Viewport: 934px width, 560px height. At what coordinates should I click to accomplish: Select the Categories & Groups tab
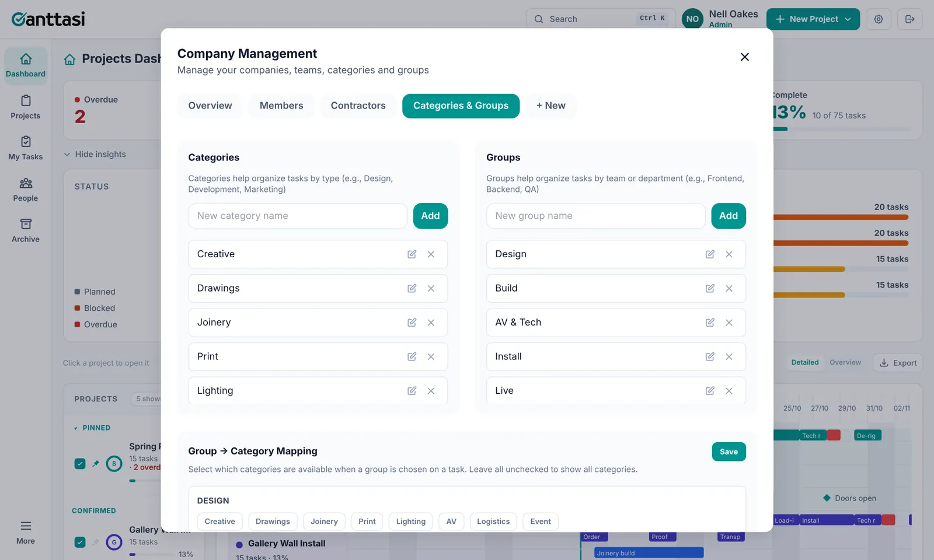click(461, 106)
